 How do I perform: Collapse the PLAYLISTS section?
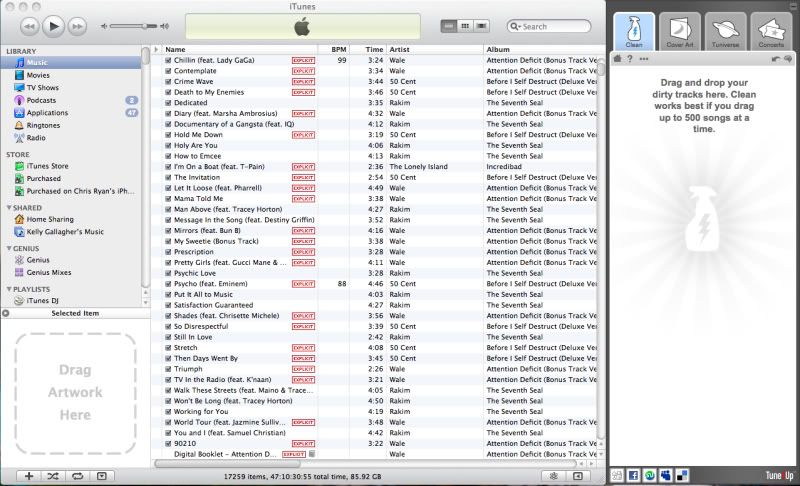click(x=9, y=289)
